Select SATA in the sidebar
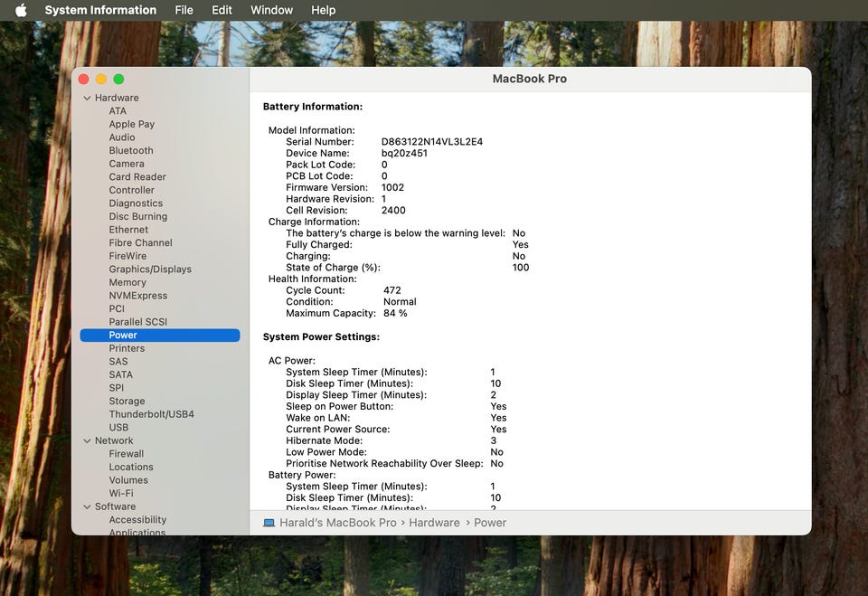This screenshot has width=868, height=596. [120, 375]
